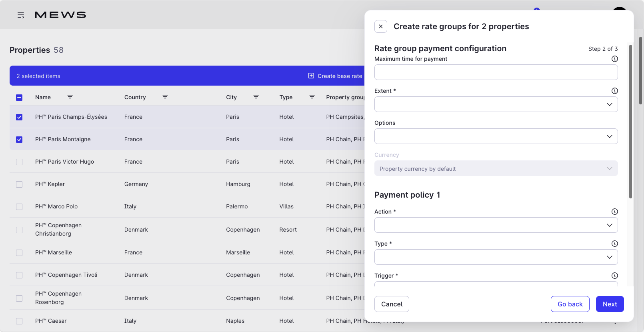This screenshot has width=644, height=332.
Task: Click the Germany country cell
Action: [x=136, y=184]
